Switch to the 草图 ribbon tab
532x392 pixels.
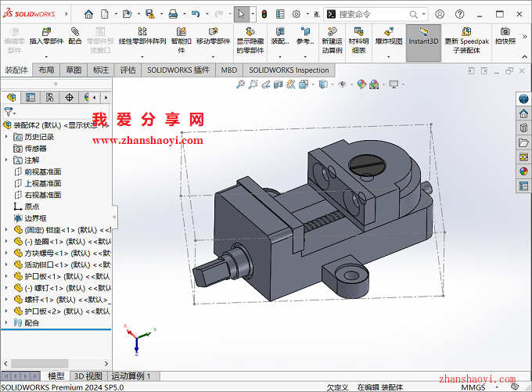point(74,70)
